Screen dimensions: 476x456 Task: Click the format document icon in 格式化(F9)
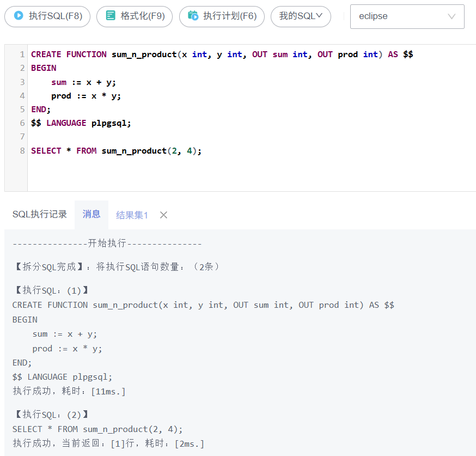tap(111, 15)
